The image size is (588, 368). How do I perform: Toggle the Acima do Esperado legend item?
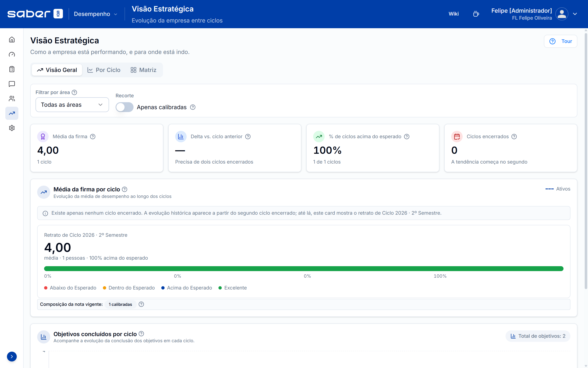[187, 288]
